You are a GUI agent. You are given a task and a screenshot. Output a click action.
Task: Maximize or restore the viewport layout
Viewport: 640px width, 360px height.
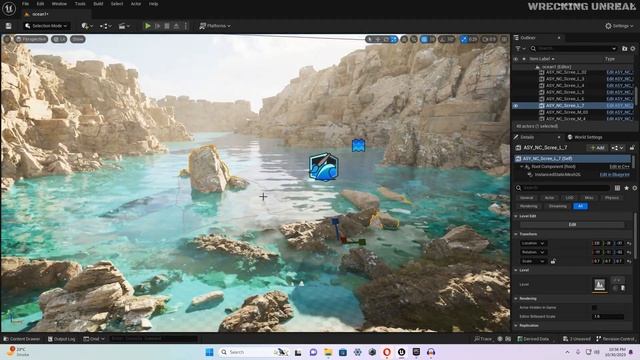(504, 39)
